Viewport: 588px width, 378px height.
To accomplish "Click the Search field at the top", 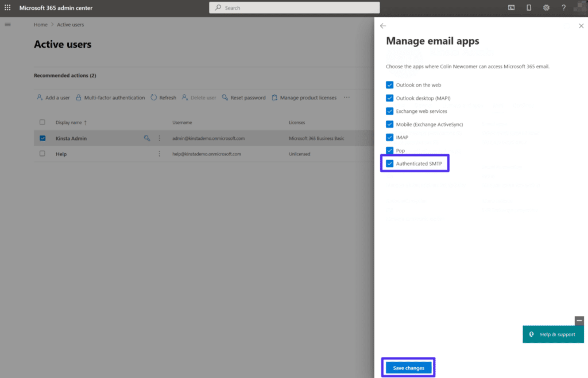I will coord(294,7).
